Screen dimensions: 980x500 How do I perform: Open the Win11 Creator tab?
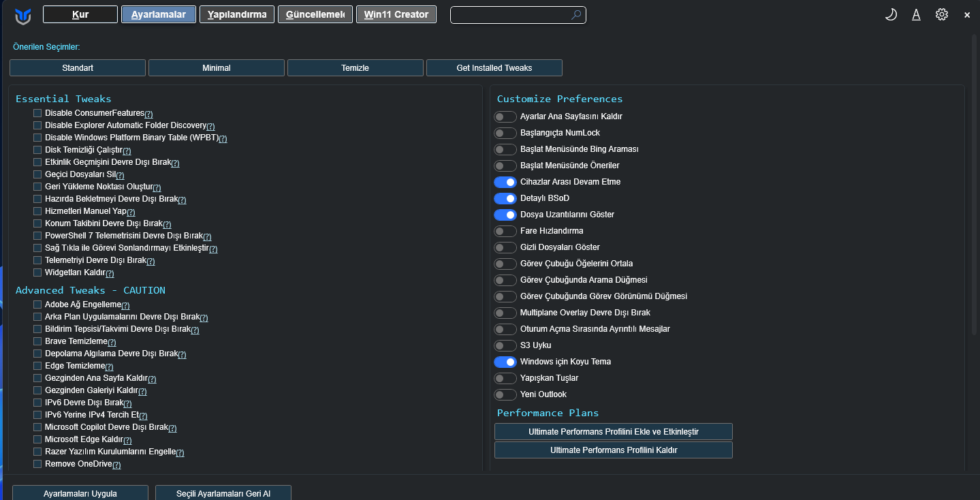point(396,14)
